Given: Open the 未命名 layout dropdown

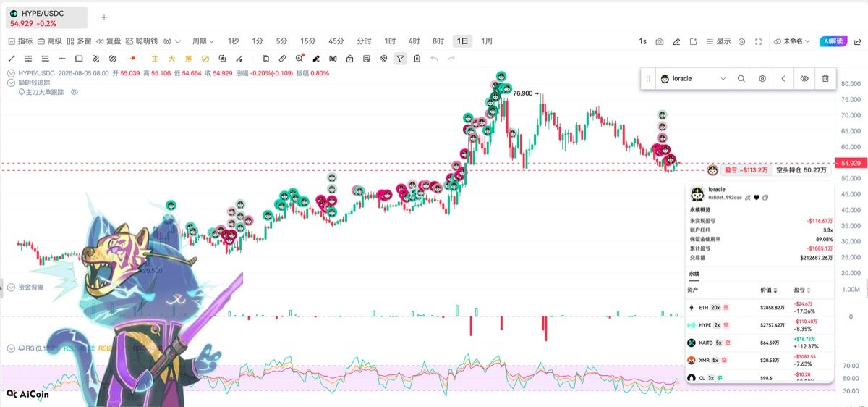Looking at the screenshot, I should pyautogui.click(x=792, y=41).
